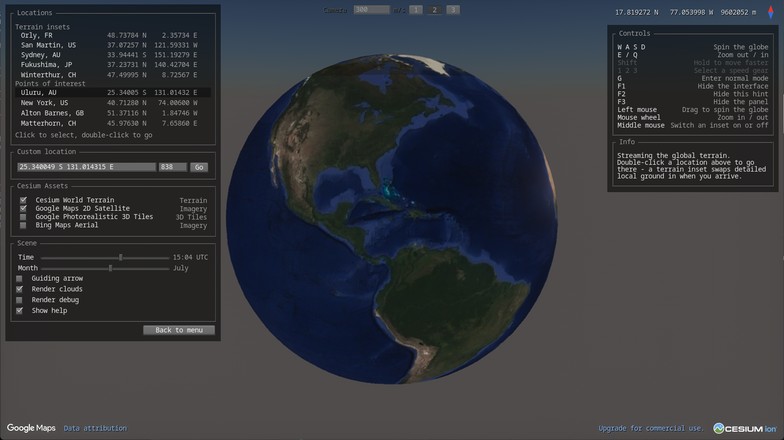Select Sydney, AU location
Viewport: 784px width, 440px height.
112,55
